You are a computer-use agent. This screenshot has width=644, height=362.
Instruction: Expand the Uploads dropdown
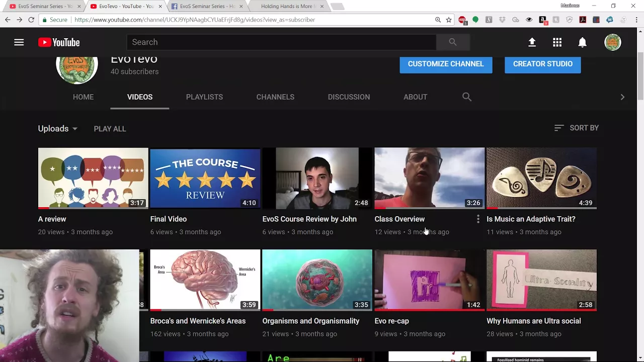click(x=58, y=129)
